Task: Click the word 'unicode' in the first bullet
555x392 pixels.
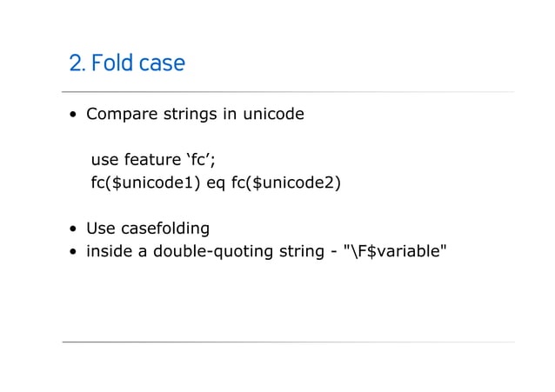Action: click(273, 114)
